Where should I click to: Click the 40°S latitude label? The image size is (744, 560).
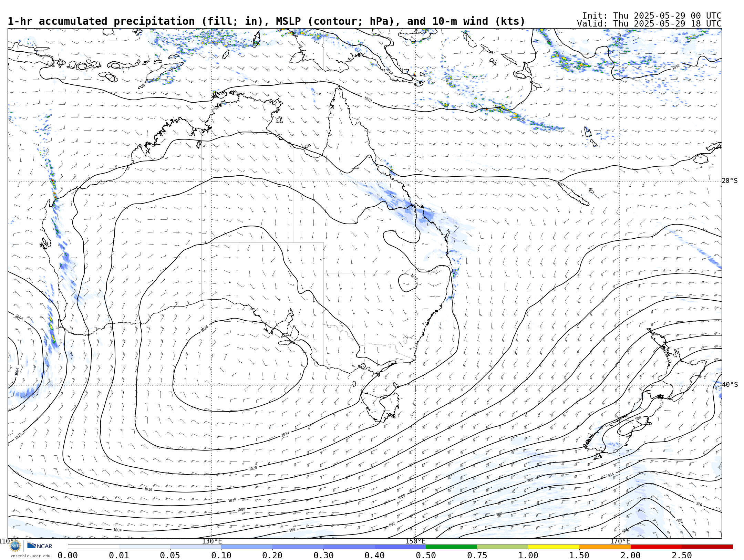click(x=730, y=385)
